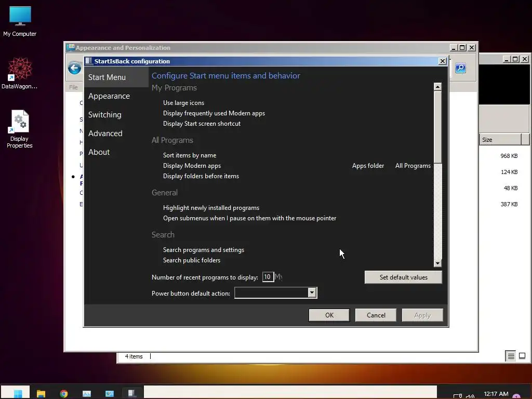
Task: Click the Apply button
Action: [x=422, y=315]
